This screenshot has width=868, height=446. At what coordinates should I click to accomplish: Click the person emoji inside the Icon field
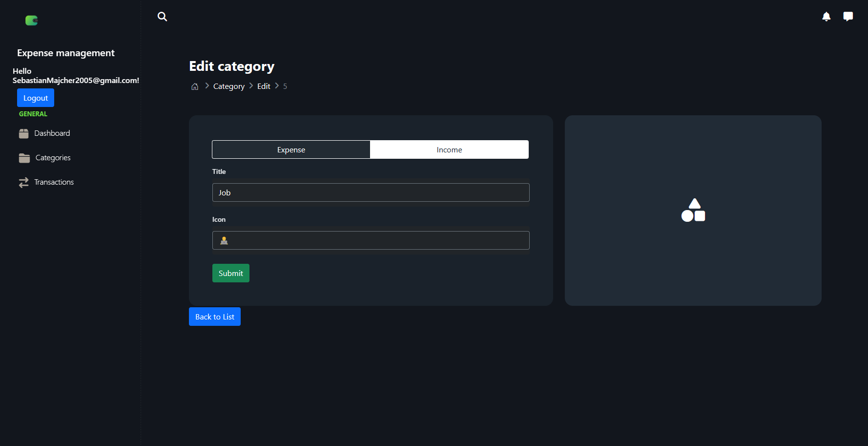(224, 240)
